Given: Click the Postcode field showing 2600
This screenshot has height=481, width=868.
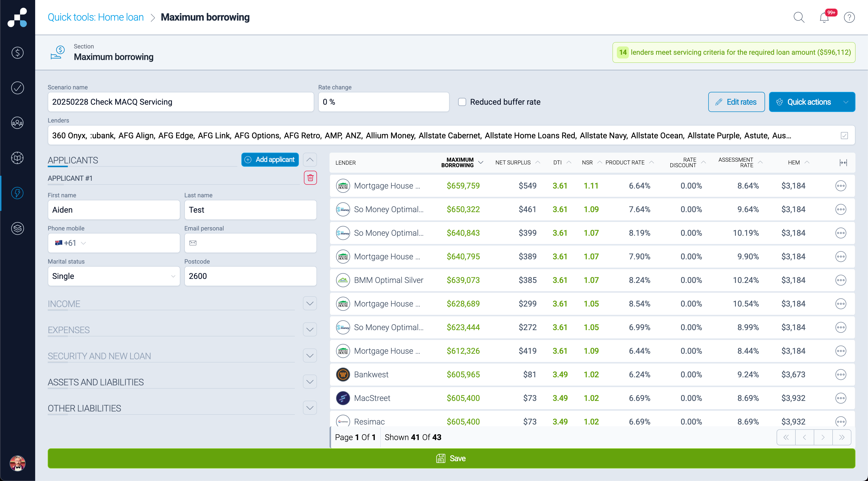Looking at the screenshot, I should click(x=250, y=276).
